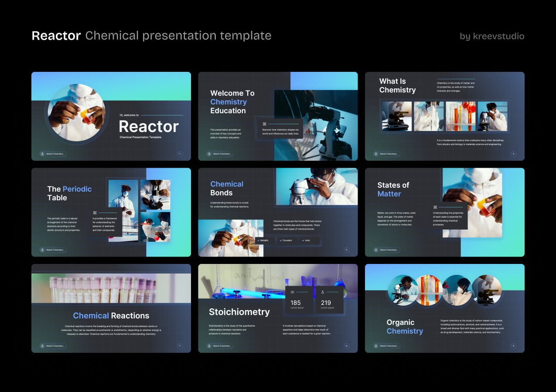Open the page indicator on the What Is Chemistry slide
The height and width of the screenshot is (392, 556).
pyautogui.click(x=514, y=154)
